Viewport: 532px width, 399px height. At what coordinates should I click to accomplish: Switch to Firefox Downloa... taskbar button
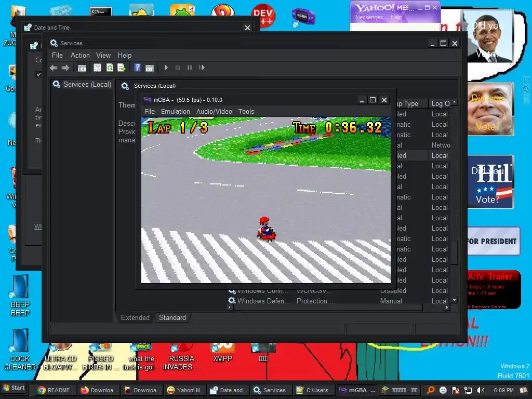(x=99, y=390)
